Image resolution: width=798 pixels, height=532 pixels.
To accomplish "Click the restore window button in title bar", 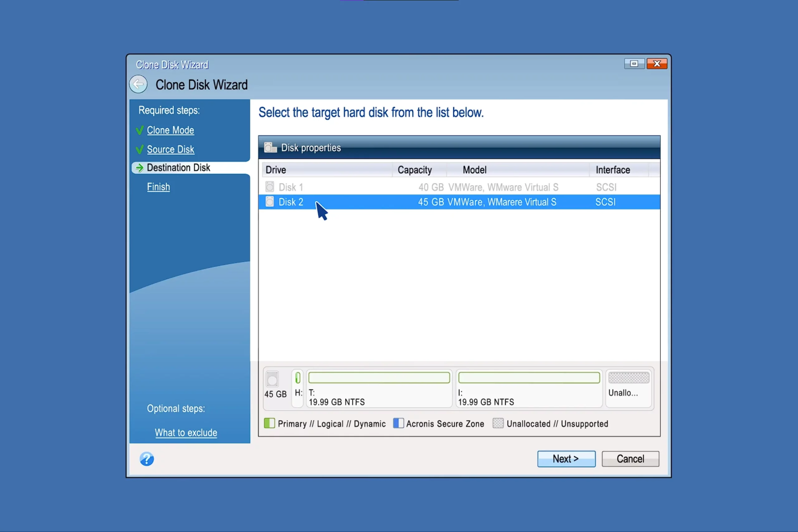I will 634,64.
